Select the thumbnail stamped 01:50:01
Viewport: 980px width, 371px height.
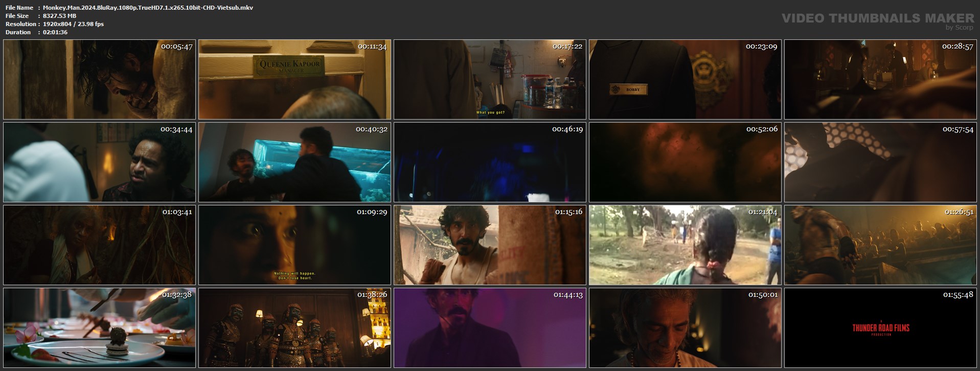pyautogui.click(x=685, y=328)
